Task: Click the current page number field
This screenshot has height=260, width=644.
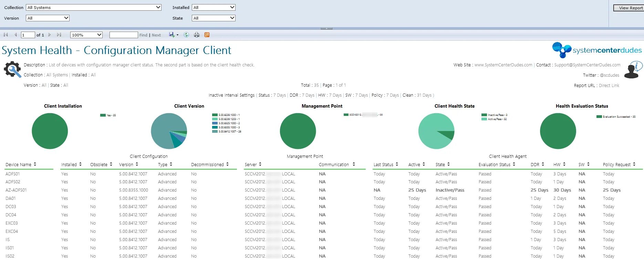Action: coord(28,35)
